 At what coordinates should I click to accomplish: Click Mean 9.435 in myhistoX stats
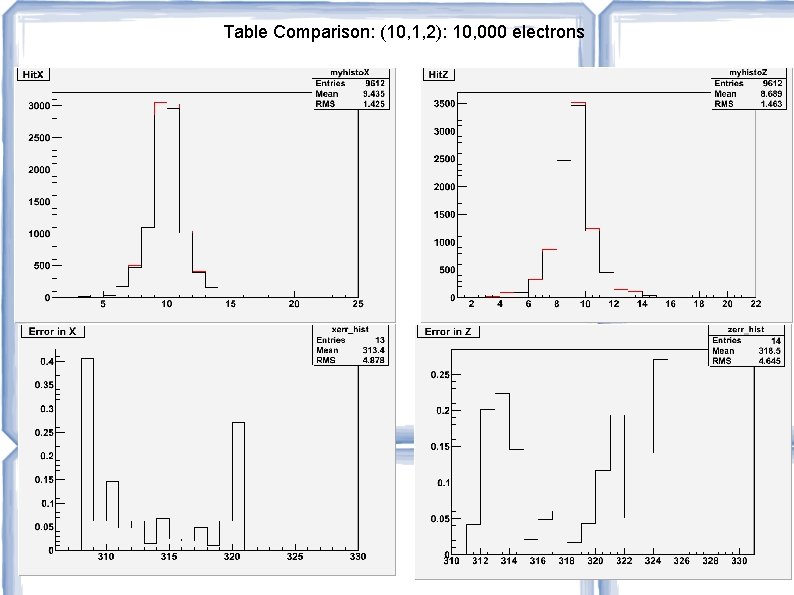(350, 94)
